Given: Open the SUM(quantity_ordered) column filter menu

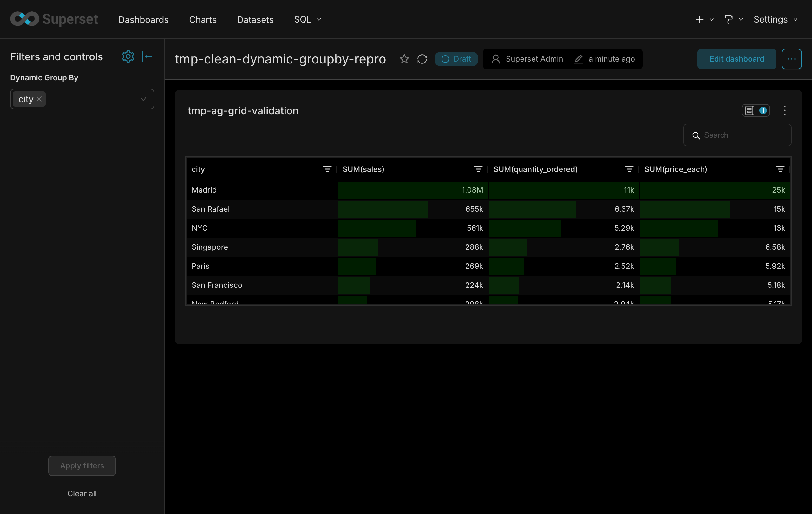Looking at the screenshot, I should (x=629, y=169).
